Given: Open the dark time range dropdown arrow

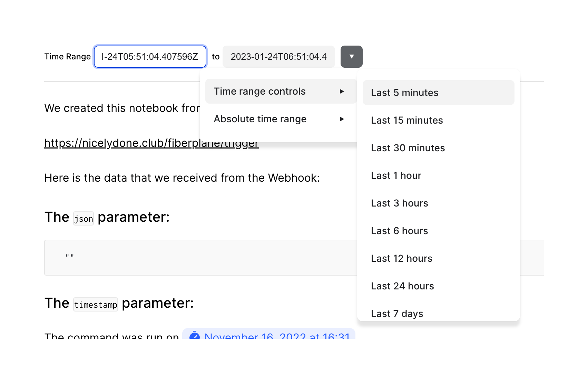Looking at the screenshot, I should pyautogui.click(x=351, y=57).
